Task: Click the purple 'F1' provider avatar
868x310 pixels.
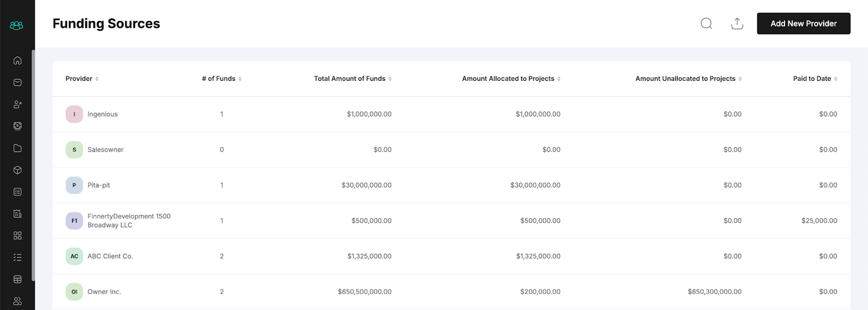Action: click(74, 221)
